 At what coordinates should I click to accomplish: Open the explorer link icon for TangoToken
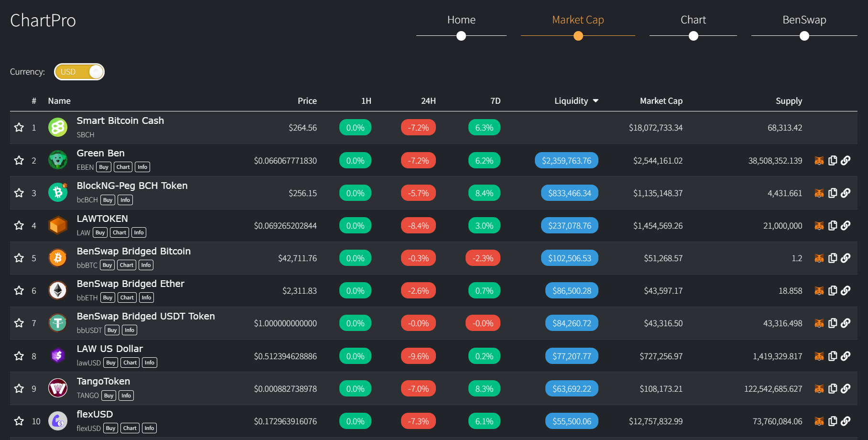tap(846, 389)
